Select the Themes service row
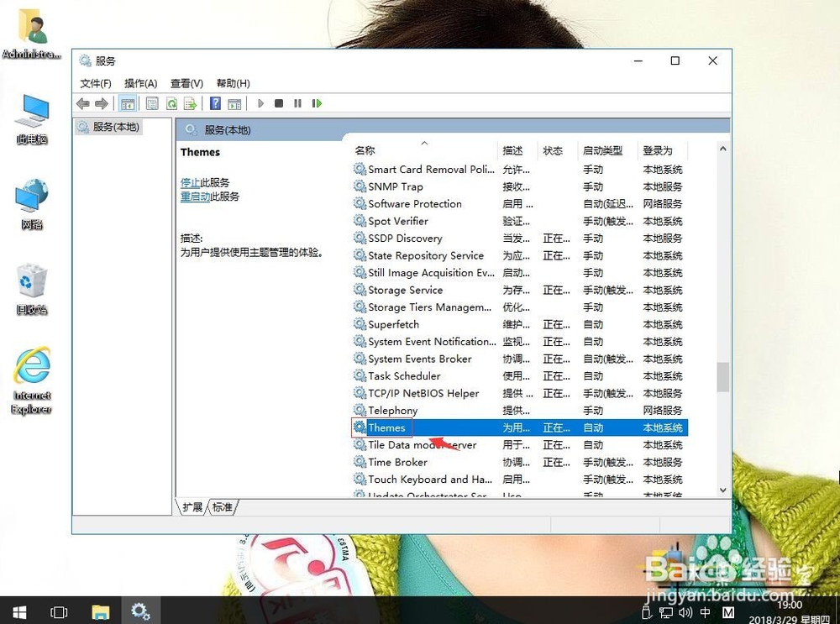 [x=520, y=428]
